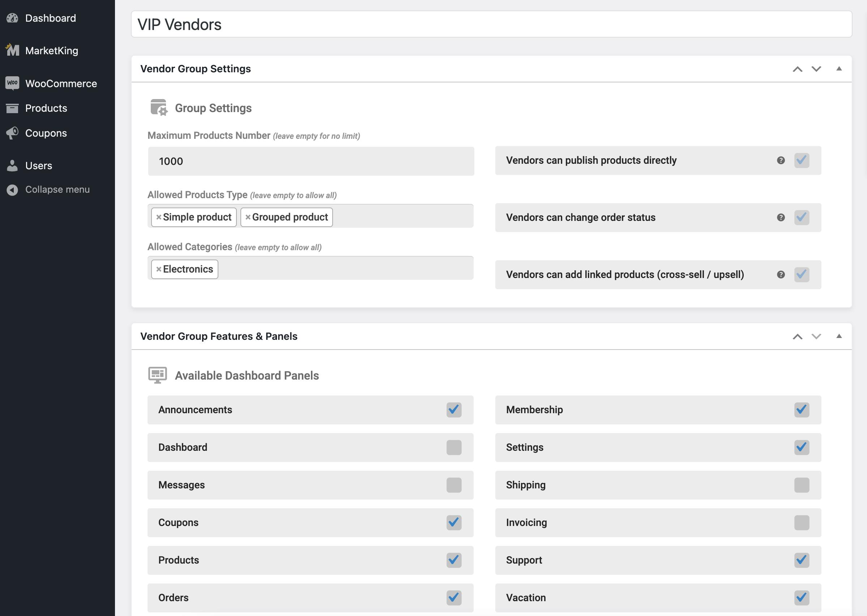This screenshot has width=867, height=616.
Task: Remove the Simple product tag
Action: click(159, 217)
